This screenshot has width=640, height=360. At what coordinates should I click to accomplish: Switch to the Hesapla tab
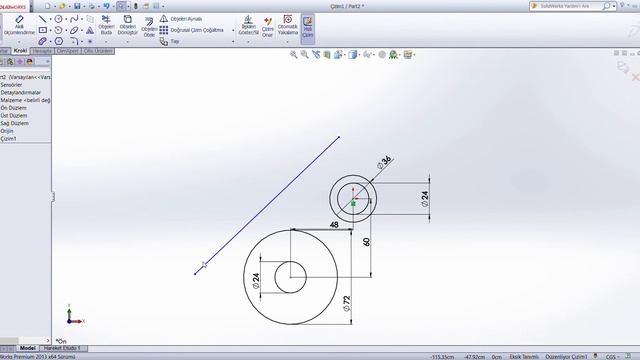click(42, 51)
